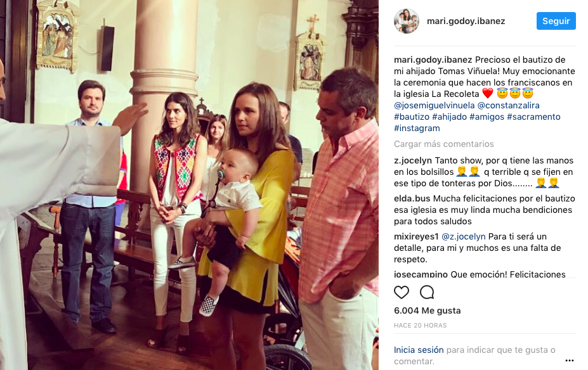Open the #amigos hashtag
This screenshot has width=588, height=370.
[487, 117]
